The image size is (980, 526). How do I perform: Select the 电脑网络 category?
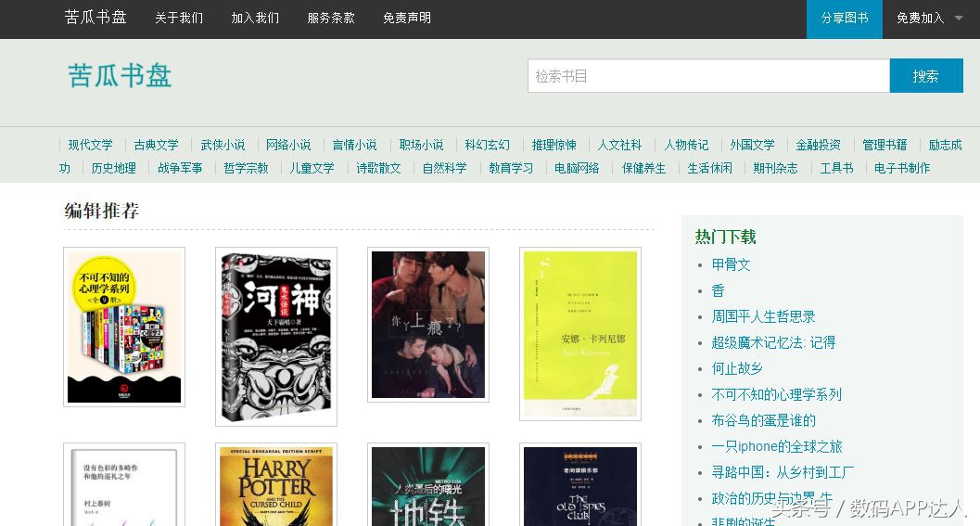click(577, 168)
